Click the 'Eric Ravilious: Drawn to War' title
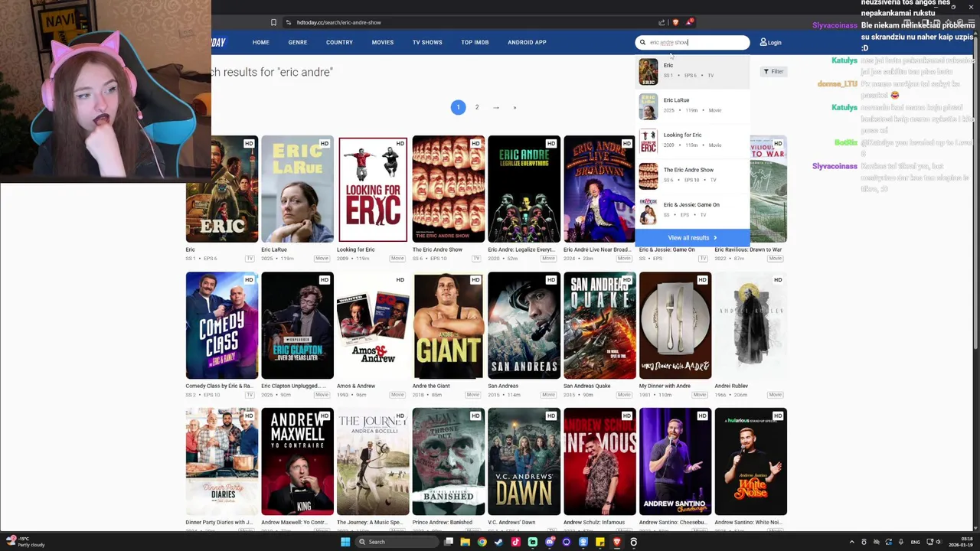 [x=748, y=249]
